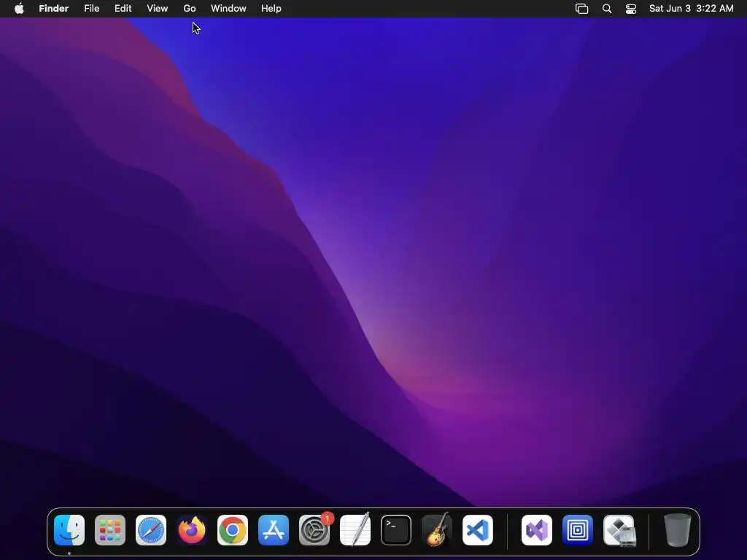747x560 pixels.
Task: Launch Firefox from the Dock
Action: pos(192,530)
